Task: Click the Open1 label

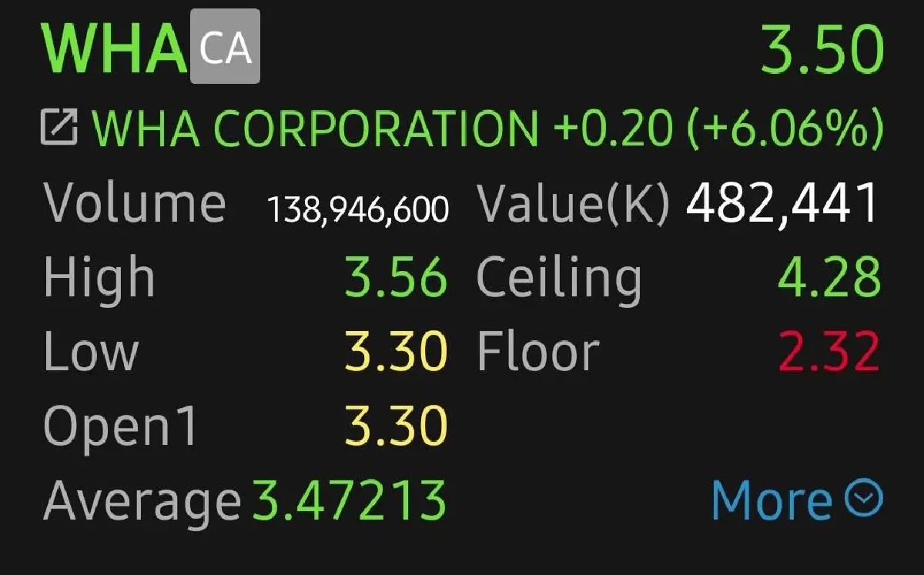Action: click(121, 426)
